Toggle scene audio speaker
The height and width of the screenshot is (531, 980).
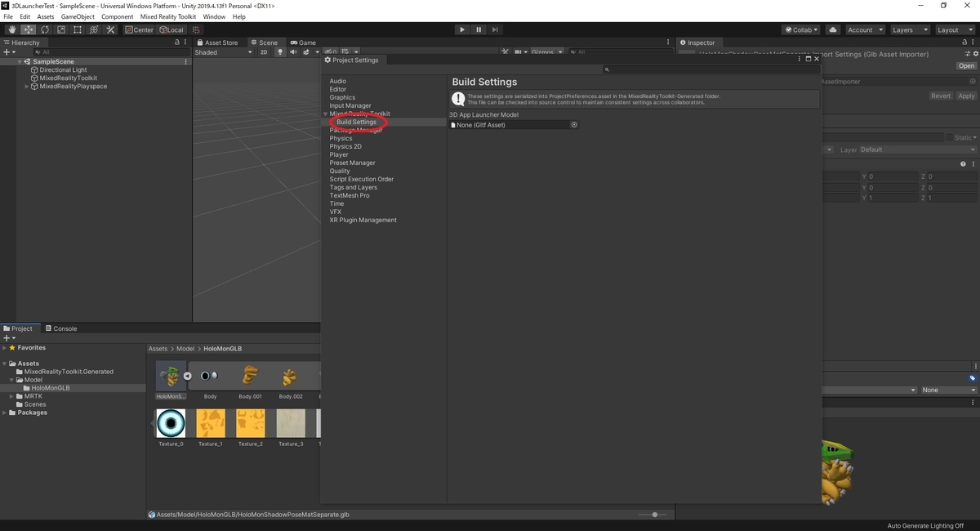pyautogui.click(x=292, y=52)
